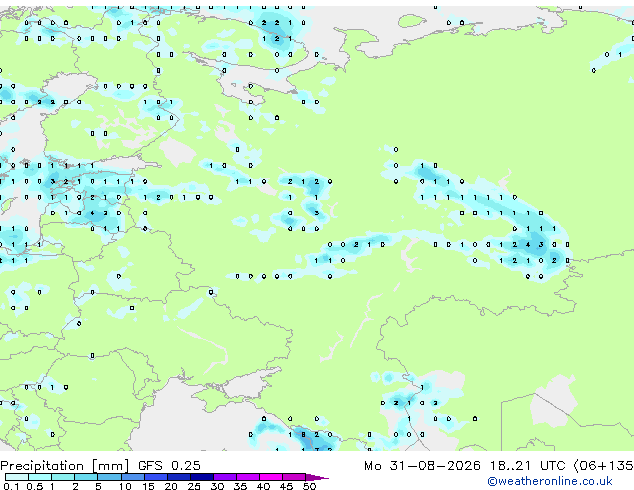Click the legend scale label 25
The image size is (634, 490).
click(x=194, y=486)
